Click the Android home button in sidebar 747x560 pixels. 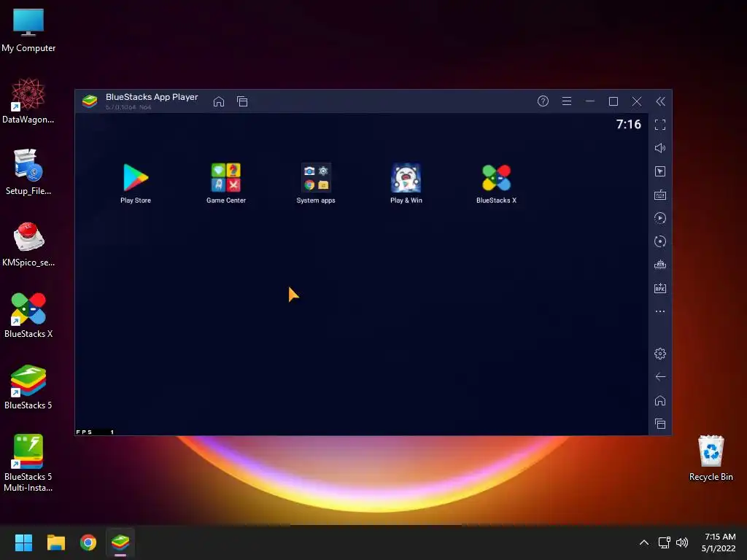point(659,400)
